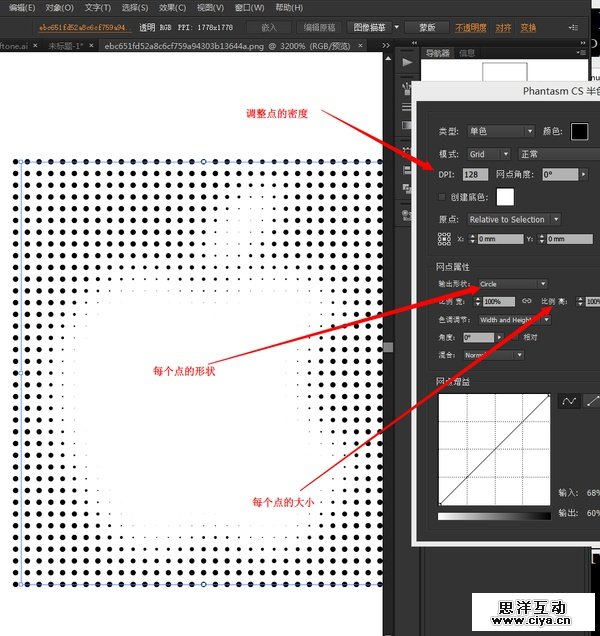Click the white 创建底色 color swatch

[x=505, y=197]
